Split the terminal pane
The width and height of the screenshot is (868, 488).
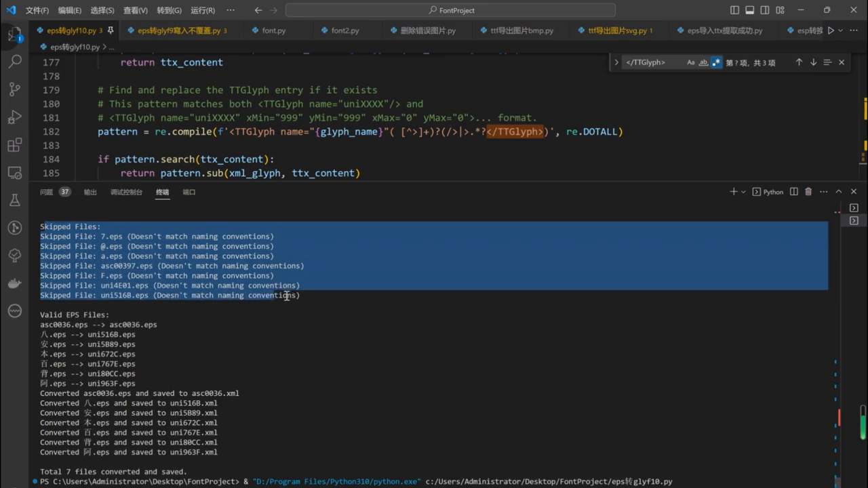[794, 192]
